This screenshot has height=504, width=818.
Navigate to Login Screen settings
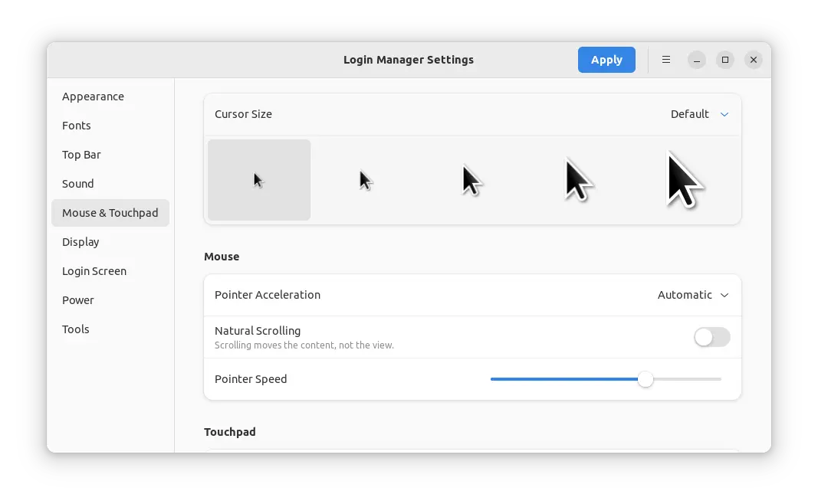click(94, 271)
